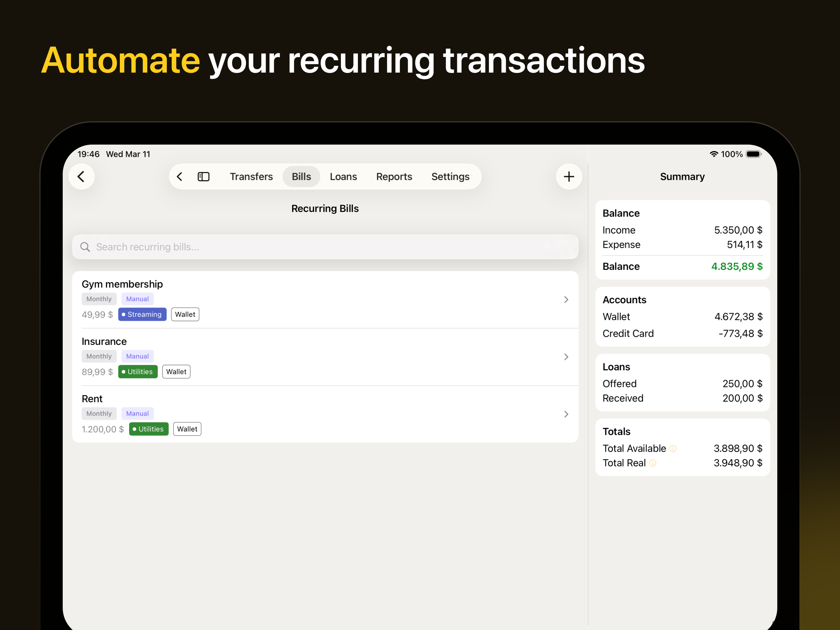Check the Wi-Fi status icon
This screenshot has height=630, width=840.
[x=714, y=154]
